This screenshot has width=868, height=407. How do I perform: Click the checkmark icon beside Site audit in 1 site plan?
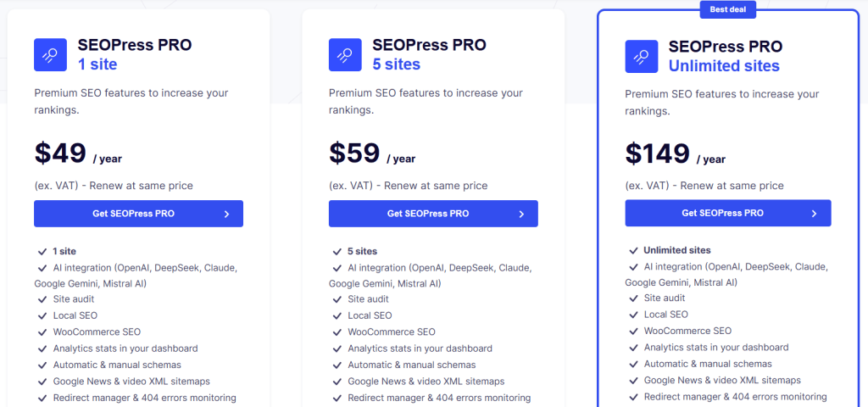pos(42,299)
